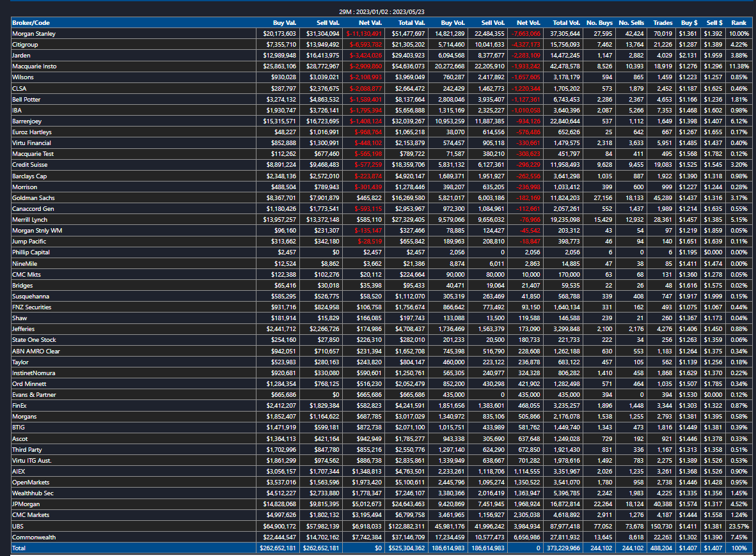Screen dimensions: 756x556
Task: Click the Barrenjoey broker name
Action: coord(27,121)
